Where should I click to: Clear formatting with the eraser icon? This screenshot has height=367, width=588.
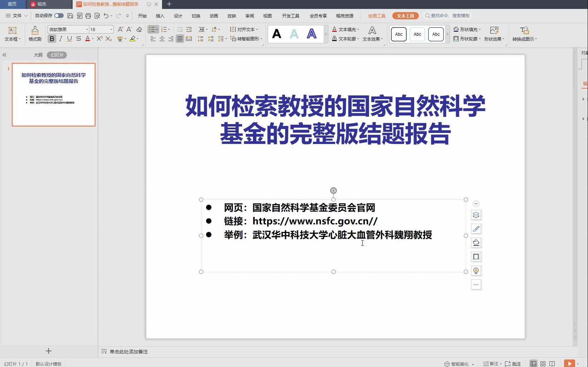139,29
